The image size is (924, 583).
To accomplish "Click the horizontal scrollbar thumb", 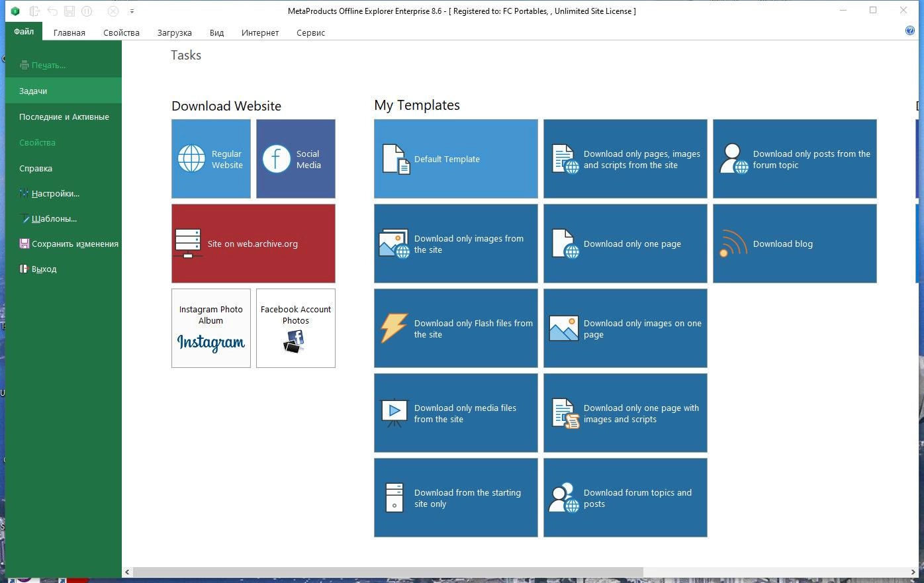I will pos(388,572).
